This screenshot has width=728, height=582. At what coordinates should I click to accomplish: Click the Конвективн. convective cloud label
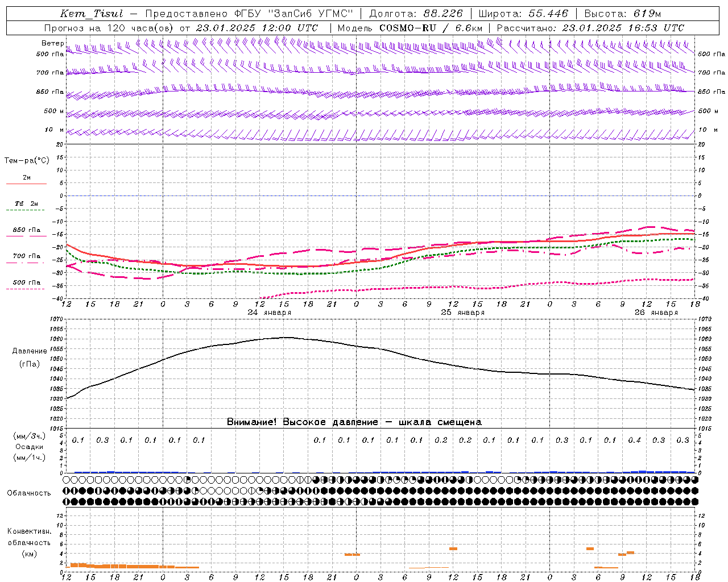[29, 531]
